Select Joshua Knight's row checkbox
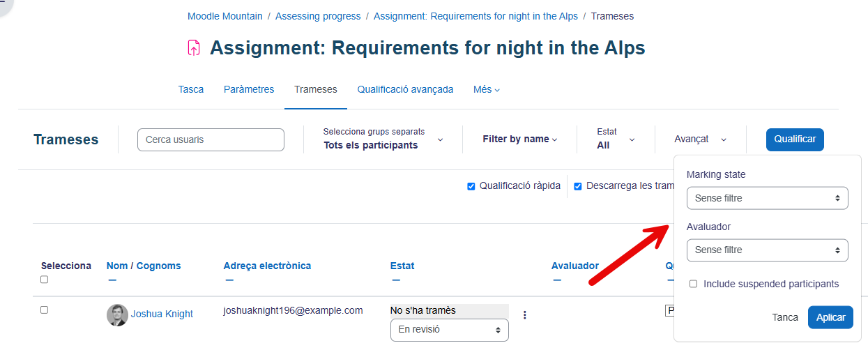 tap(45, 310)
